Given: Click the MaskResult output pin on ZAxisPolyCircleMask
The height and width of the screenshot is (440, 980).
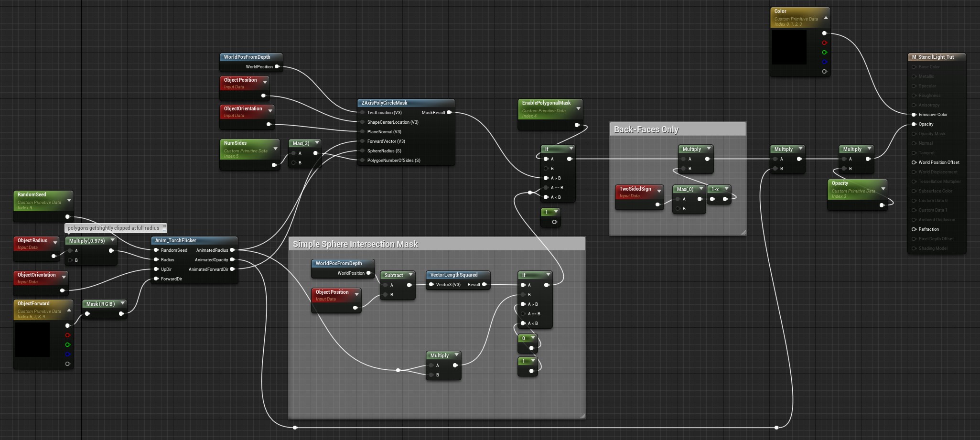Looking at the screenshot, I should point(449,113).
